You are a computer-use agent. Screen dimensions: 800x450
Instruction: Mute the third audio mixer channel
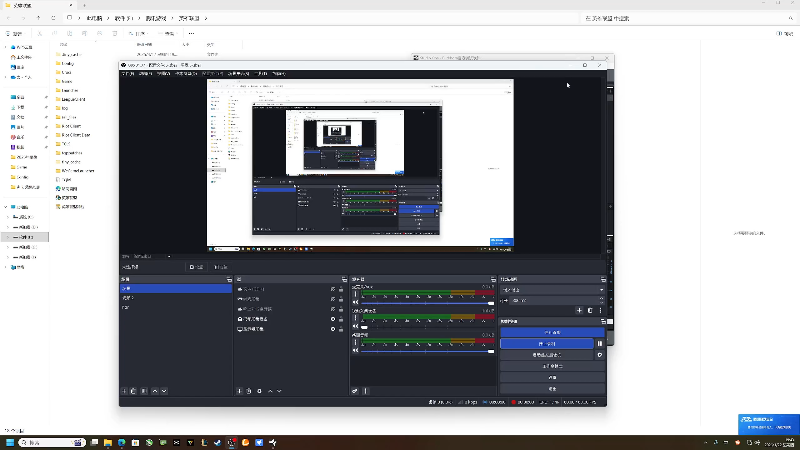click(x=356, y=351)
